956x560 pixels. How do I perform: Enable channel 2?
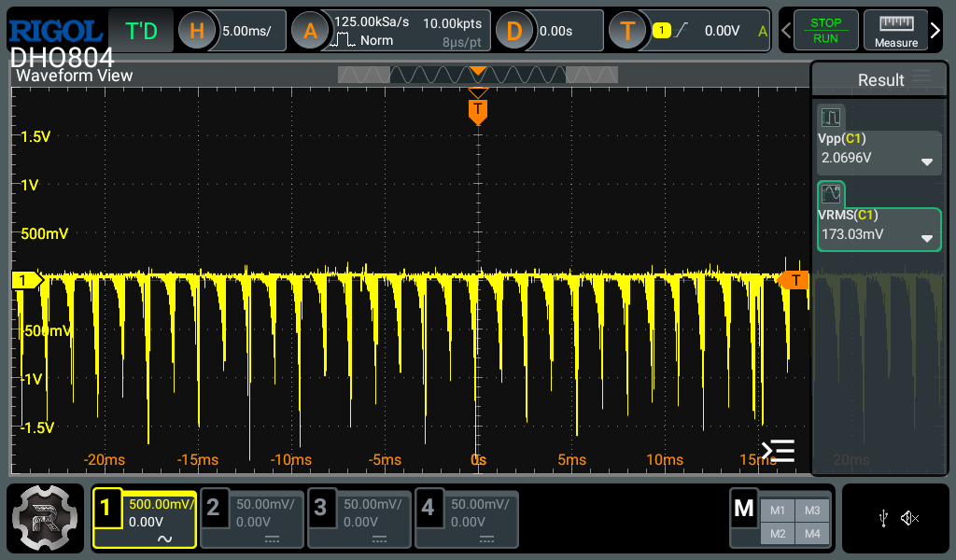coord(252,519)
